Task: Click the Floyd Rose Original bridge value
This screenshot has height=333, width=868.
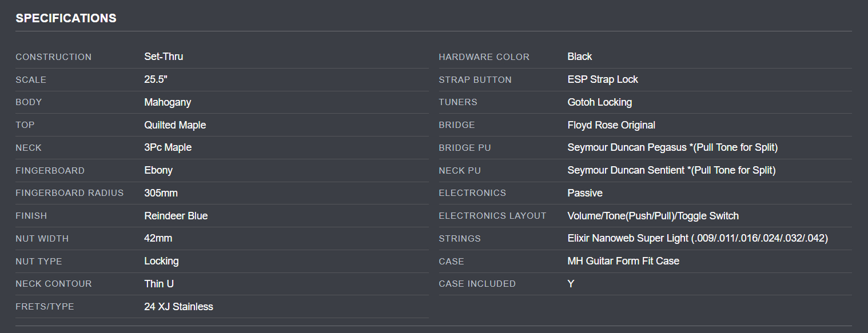Action: [x=611, y=125]
